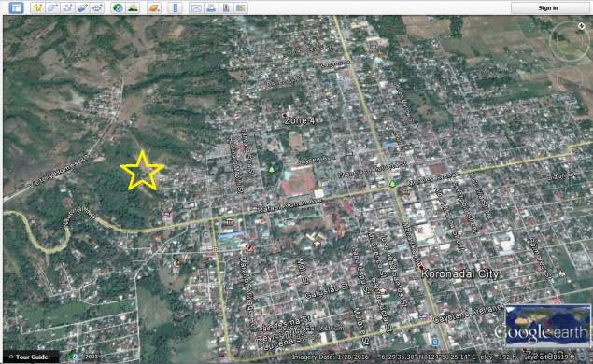
Task: Click the Sign in button
Action: pos(548,7)
